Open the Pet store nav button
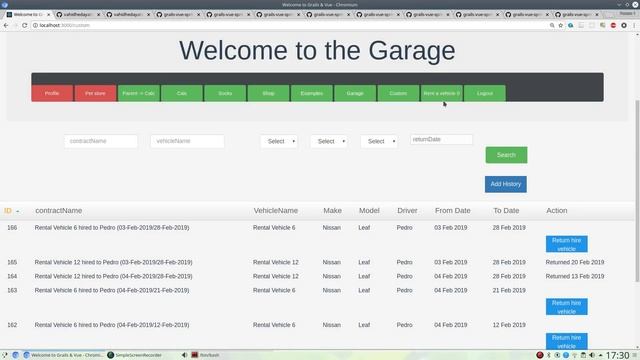Image resolution: width=640 pixels, height=360 pixels. tap(96, 93)
